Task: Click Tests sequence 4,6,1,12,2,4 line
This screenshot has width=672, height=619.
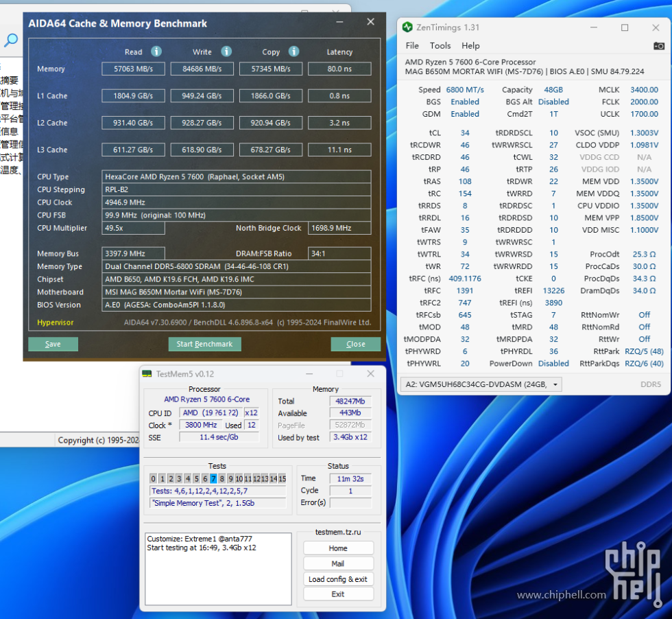Action: pyautogui.click(x=218, y=491)
